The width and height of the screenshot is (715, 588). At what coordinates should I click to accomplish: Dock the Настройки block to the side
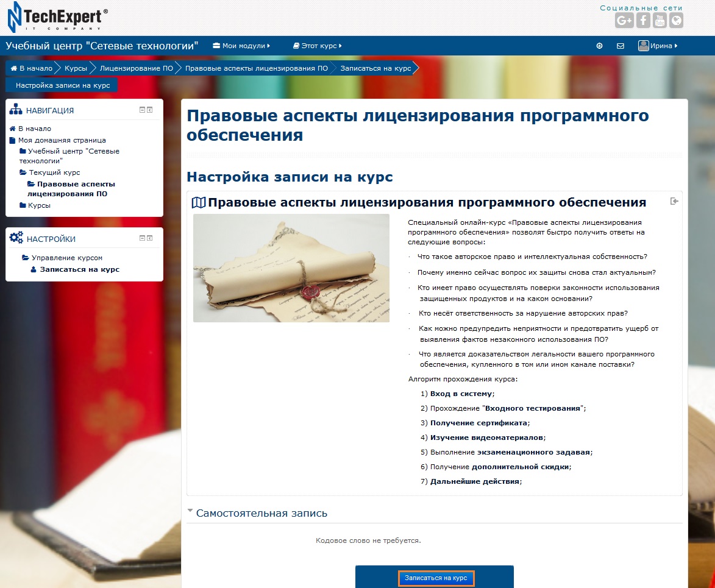[149, 238]
